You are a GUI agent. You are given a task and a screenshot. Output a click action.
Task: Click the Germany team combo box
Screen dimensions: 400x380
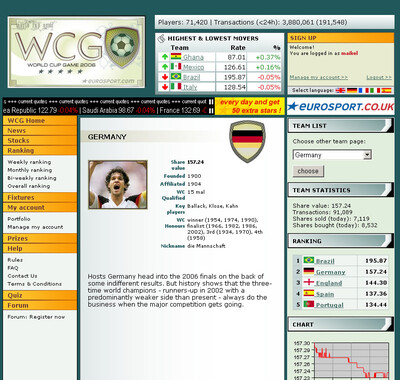(x=332, y=155)
